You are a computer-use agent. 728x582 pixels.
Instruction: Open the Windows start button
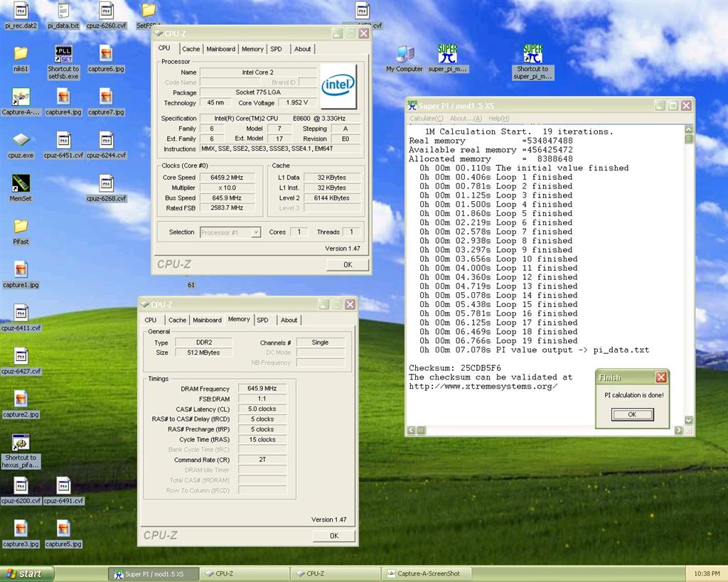click(x=26, y=573)
